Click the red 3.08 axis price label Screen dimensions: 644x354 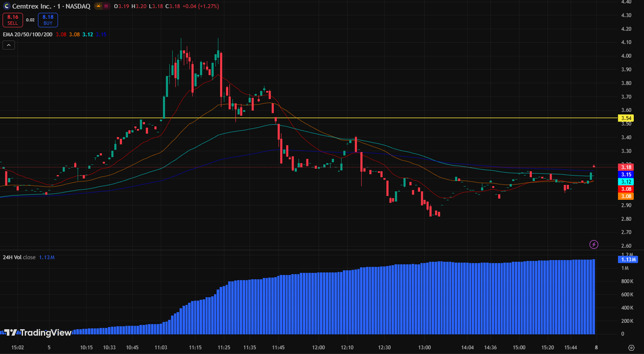pos(626,189)
